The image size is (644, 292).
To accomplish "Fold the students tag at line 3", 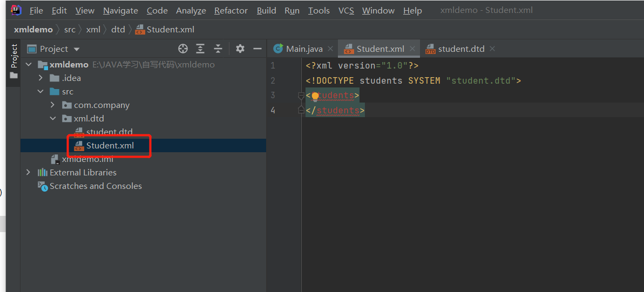I will pyautogui.click(x=301, y=96).
